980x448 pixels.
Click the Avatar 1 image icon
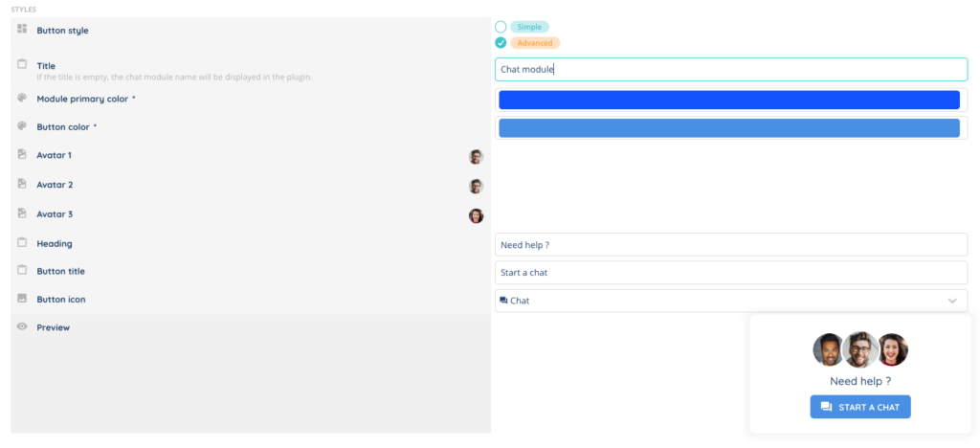coord(22,153)
